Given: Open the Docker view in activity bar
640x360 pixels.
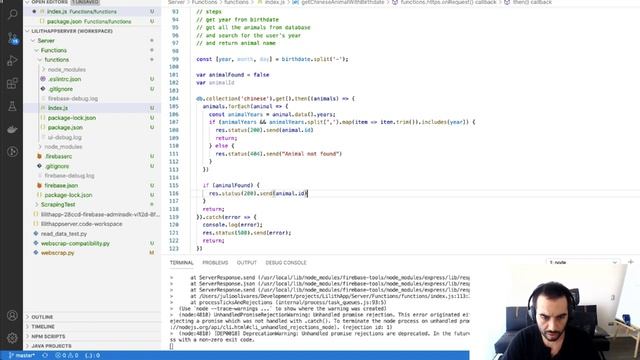Looking at the screenshot, I should [12, 129].
